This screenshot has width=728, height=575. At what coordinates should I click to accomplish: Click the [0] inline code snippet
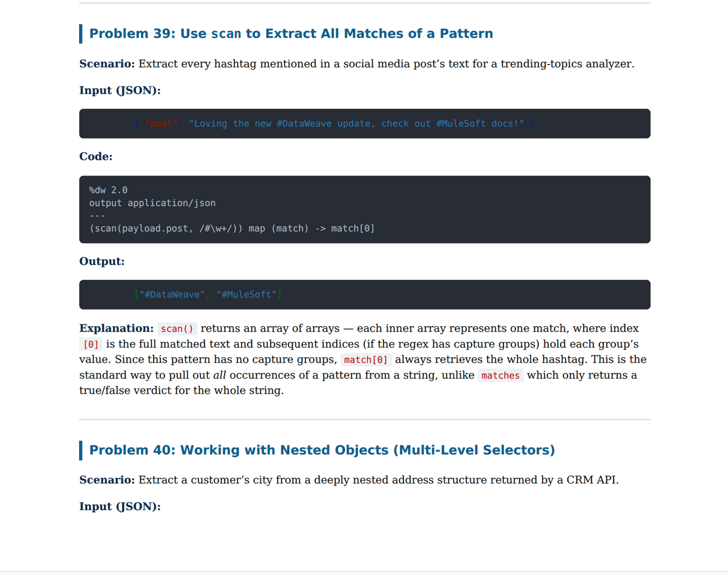(x=91, y=345)
